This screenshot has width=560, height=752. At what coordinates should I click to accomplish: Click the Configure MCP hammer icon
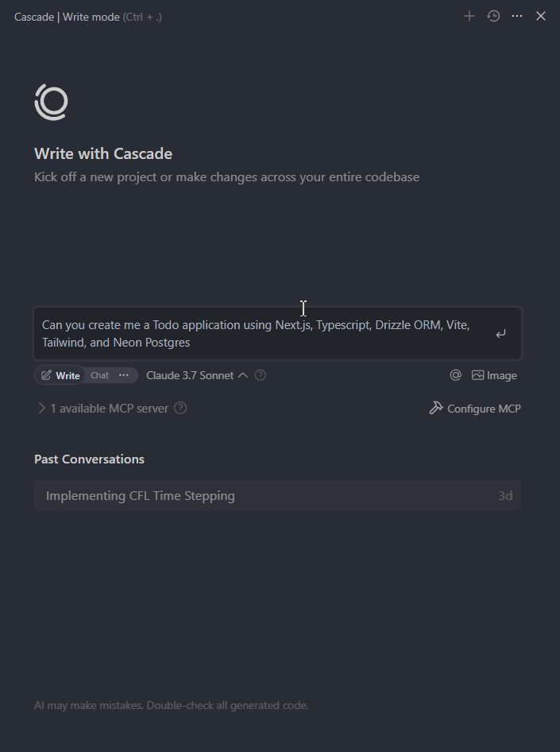pyautogui.click(x=436, y=408)
